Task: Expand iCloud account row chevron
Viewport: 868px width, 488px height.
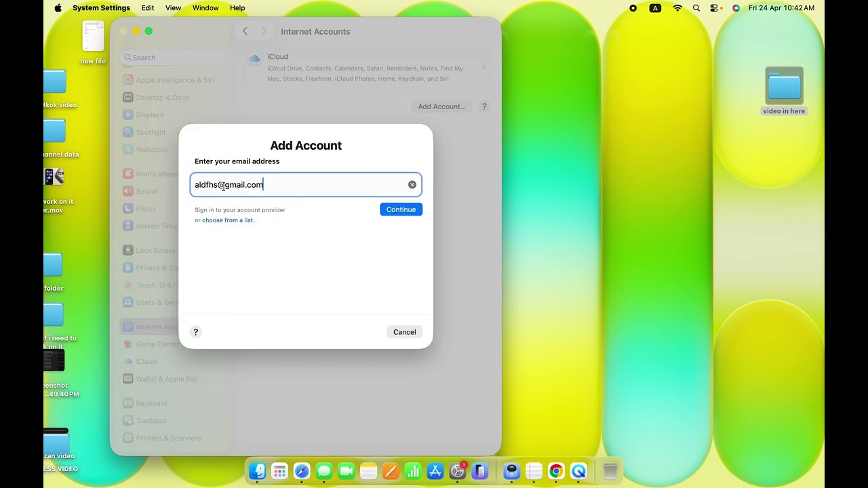Action: 484,67
